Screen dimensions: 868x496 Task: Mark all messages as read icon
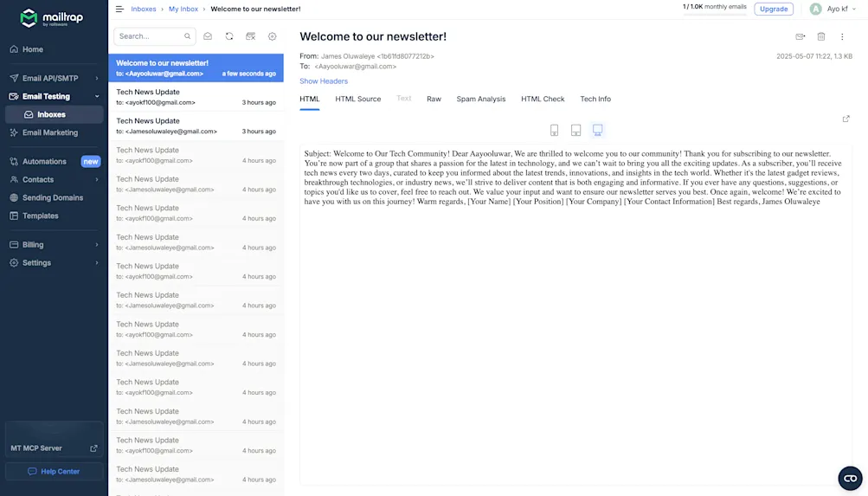click(x=208, y=36)
